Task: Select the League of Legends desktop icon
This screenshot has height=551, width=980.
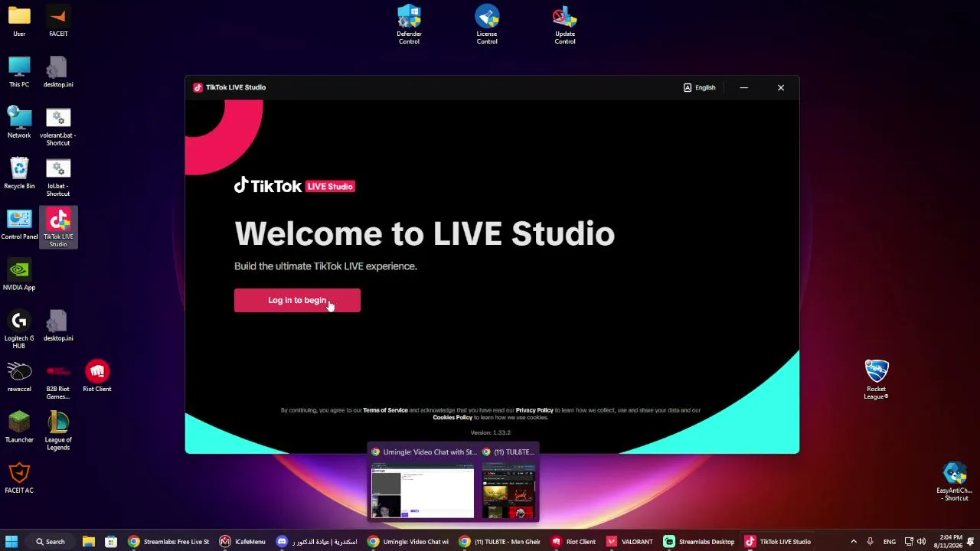Action: tap(58, 431)
